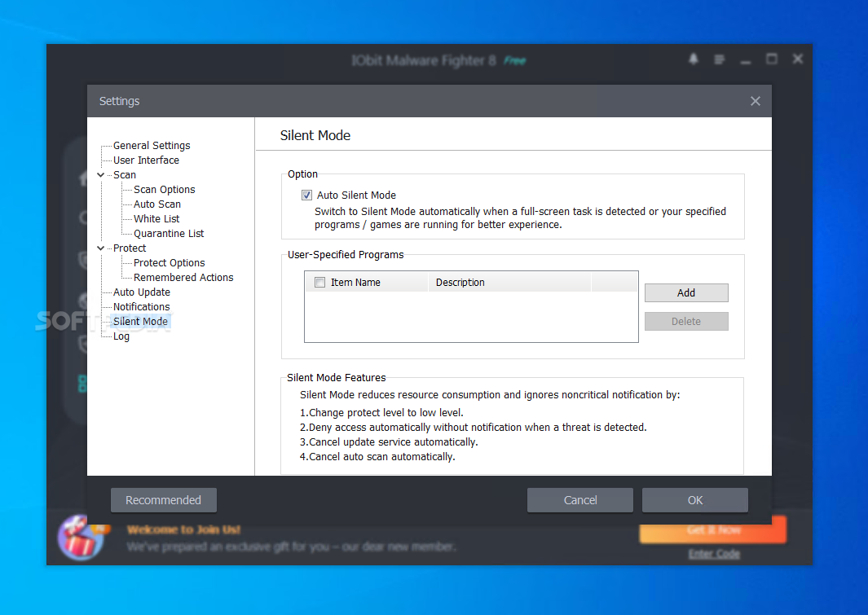868x615 pixels.
Task: Collapse the Scan tree node
Action: pos(101,175)
